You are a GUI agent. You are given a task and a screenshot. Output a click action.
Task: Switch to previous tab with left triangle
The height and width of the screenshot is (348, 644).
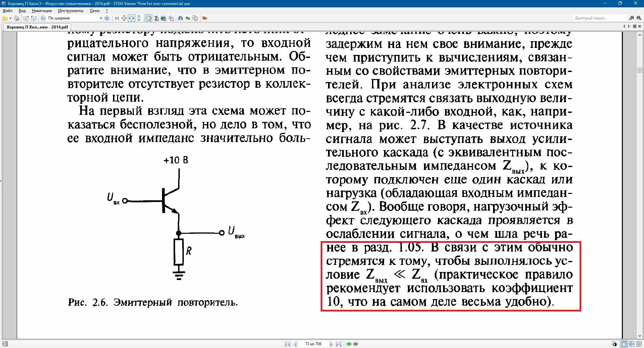(624, 26)
